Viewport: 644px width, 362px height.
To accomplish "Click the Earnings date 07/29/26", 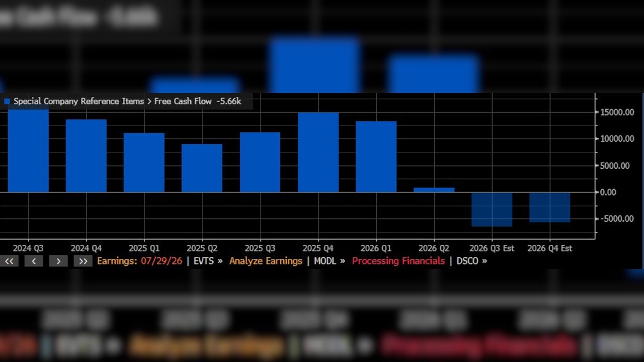I will (160, 261).
